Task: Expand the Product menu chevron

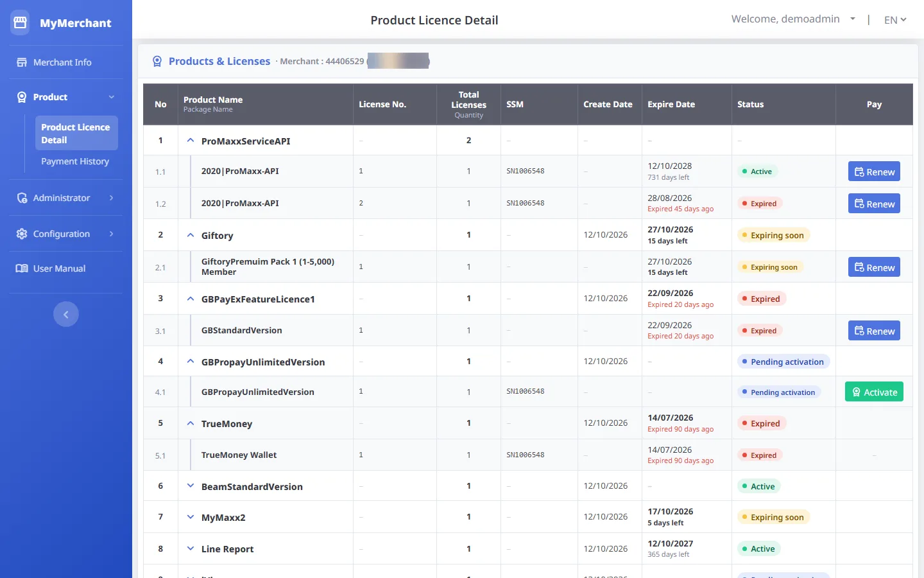Action: [112, 97]
